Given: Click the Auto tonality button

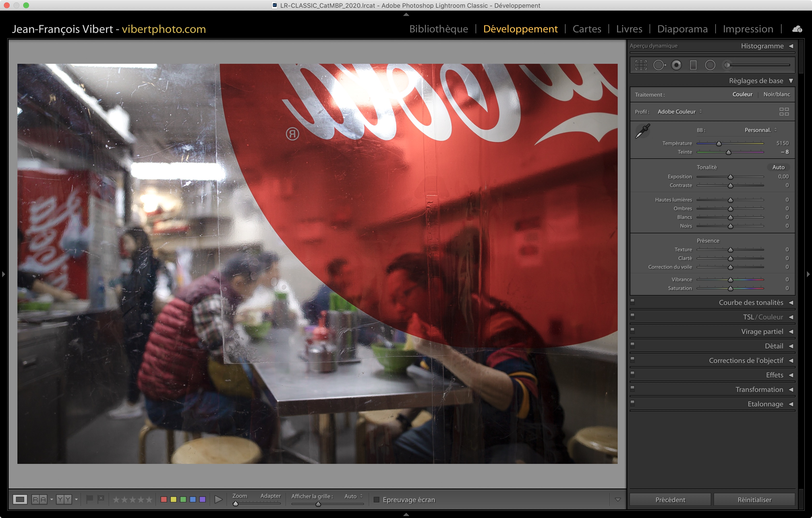Looking at the screenshot, I should tap(778, 167).
